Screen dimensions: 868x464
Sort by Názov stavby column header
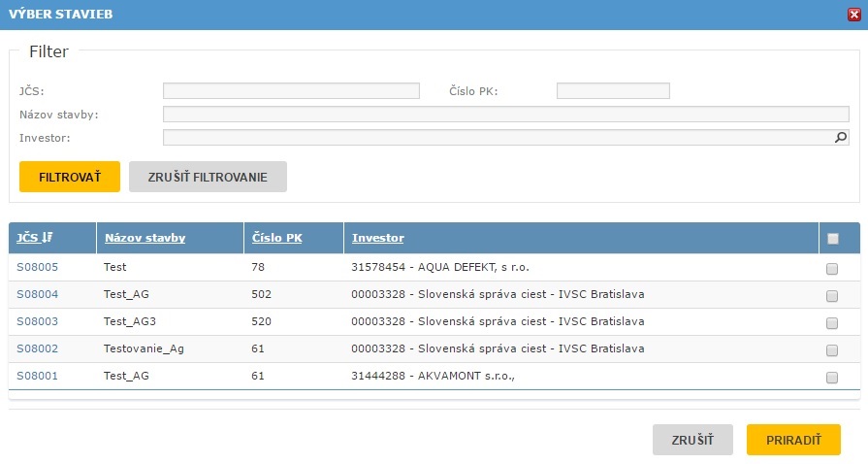point(145,238)
